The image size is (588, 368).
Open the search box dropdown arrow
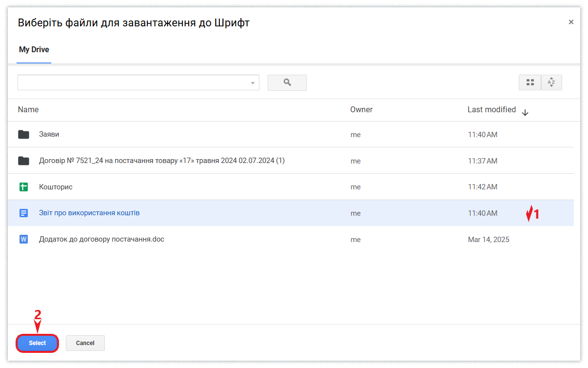pos(253,83)
